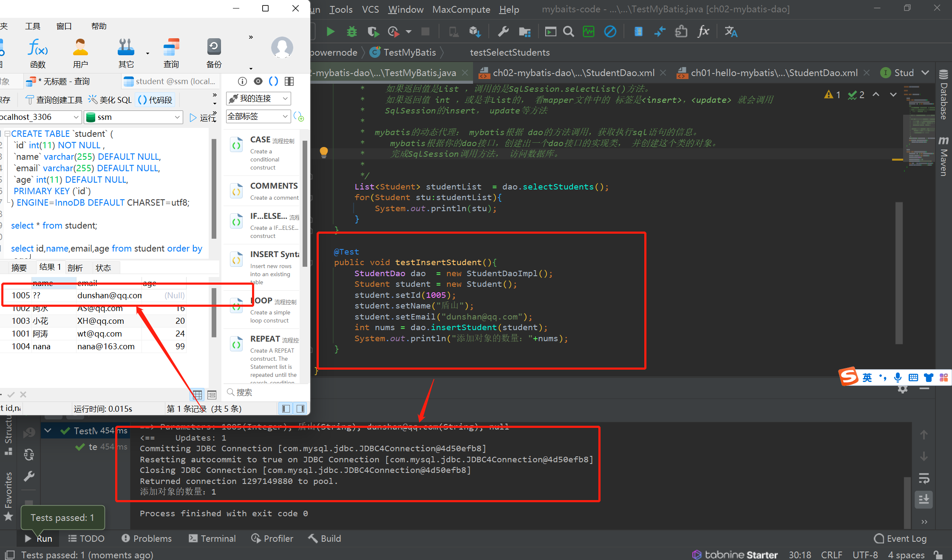Open the MaxCompute menu

461,9
